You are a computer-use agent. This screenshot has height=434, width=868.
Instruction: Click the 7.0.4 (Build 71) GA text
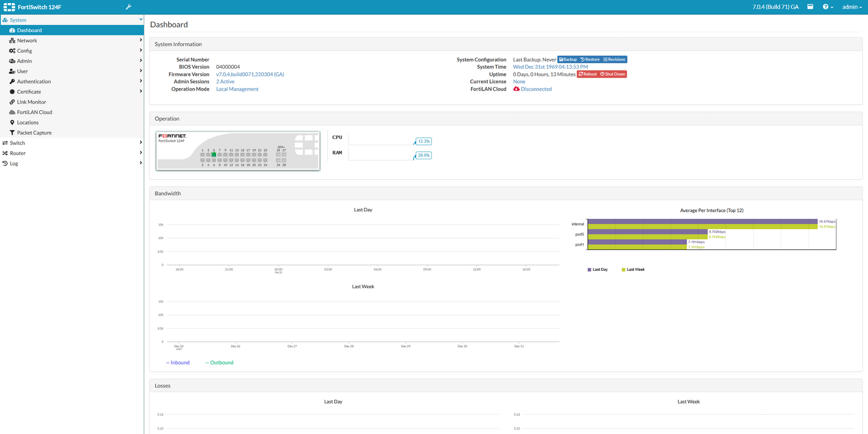point(775,7)
